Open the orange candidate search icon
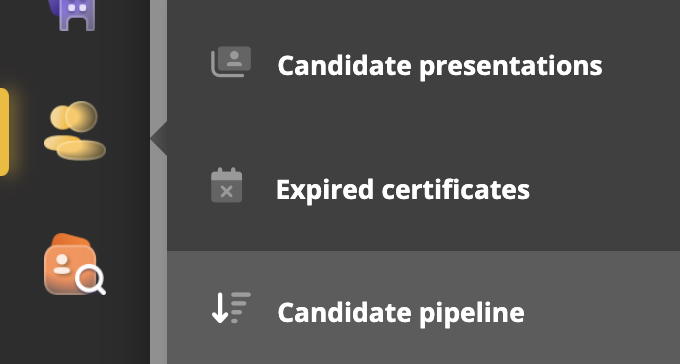This screenshot has width=680, height=364. coord(75,264)
